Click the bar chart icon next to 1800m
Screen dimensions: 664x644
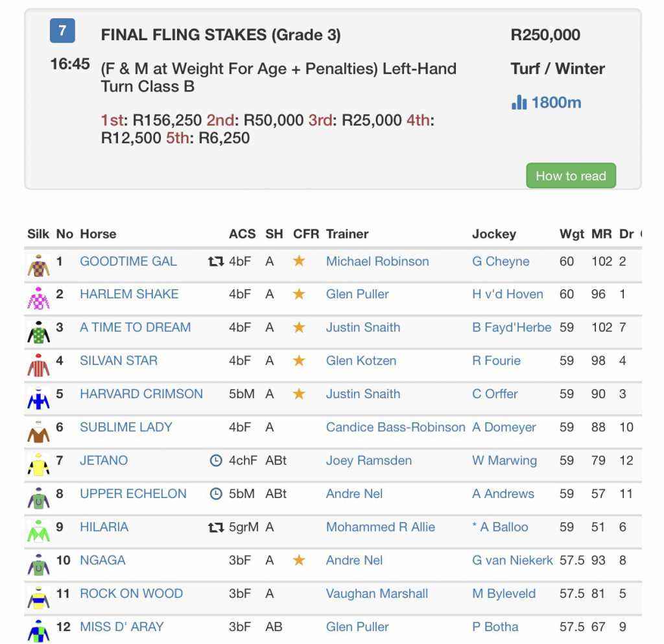pyautogui.click(x=519, y=102)
